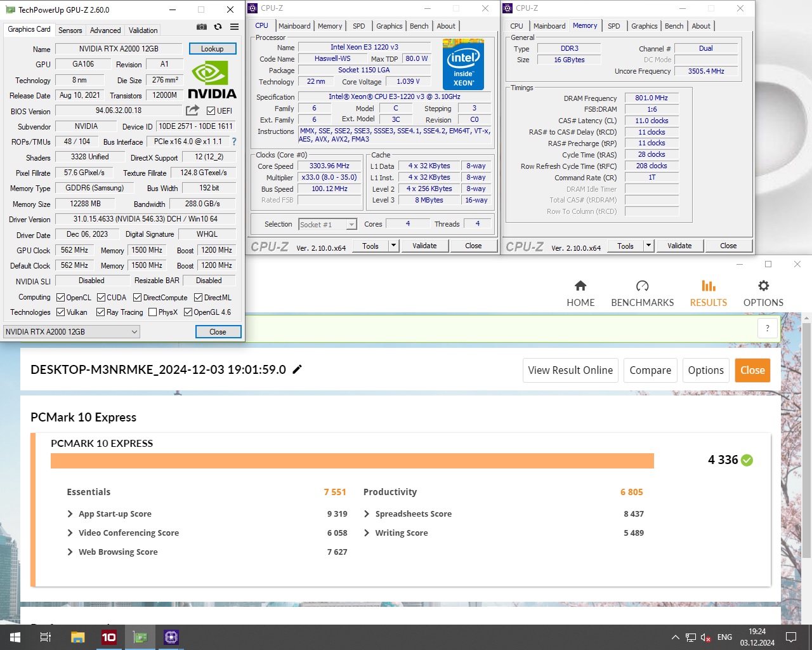The width and height of the screenshot is (812, 650).
Task: Click network icon in system tray
Action: (691, 637)
